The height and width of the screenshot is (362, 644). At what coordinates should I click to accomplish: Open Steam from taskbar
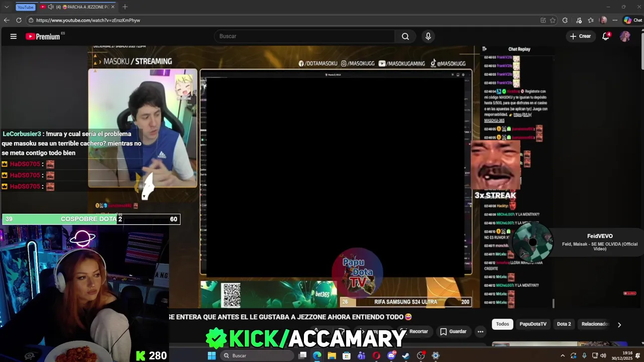point(406,355)
